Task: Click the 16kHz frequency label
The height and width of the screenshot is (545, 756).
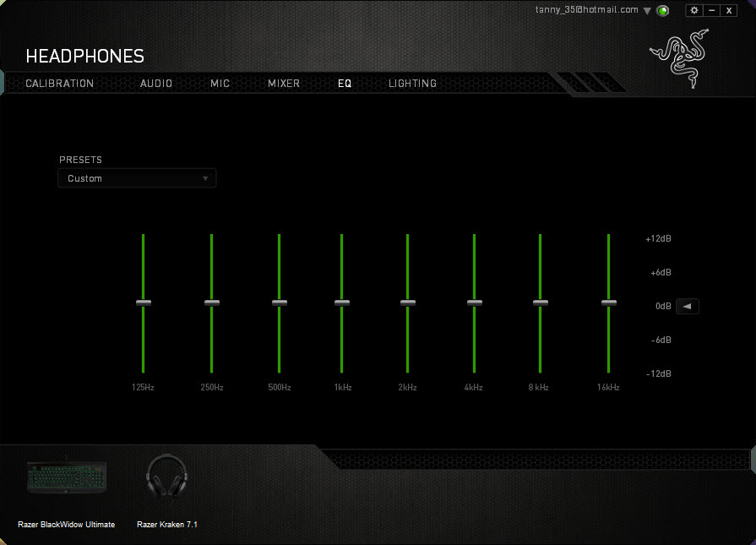Action: 608,387
